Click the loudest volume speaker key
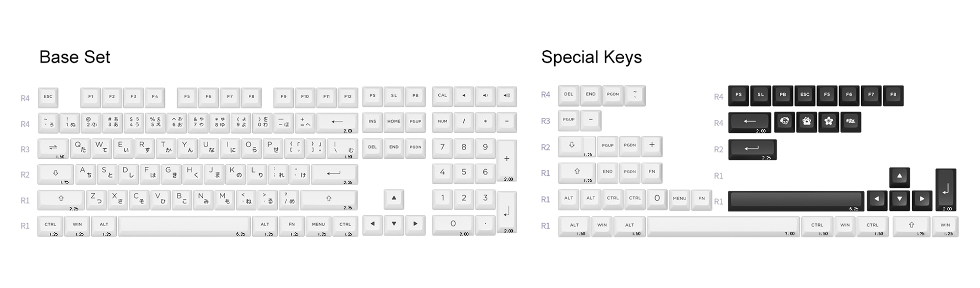 (506, 96)
